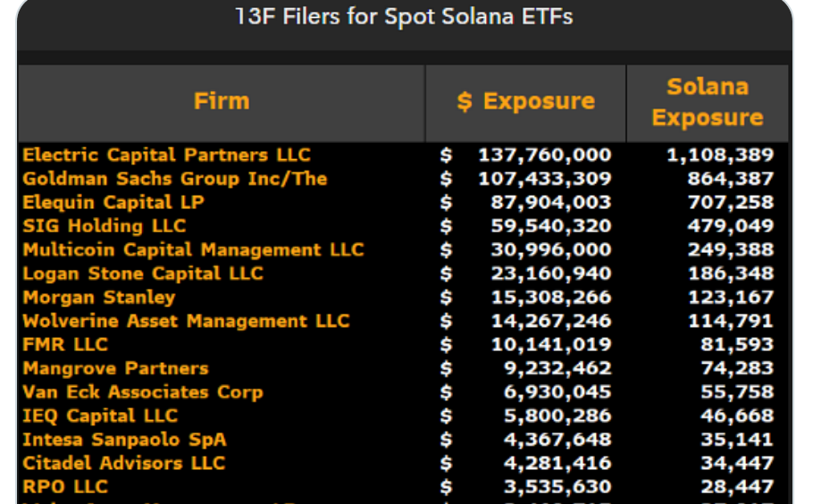Select Mangrove Partners in the firm list
The width and height of the screenshot is (813, 504).
(x=115, y=368)
